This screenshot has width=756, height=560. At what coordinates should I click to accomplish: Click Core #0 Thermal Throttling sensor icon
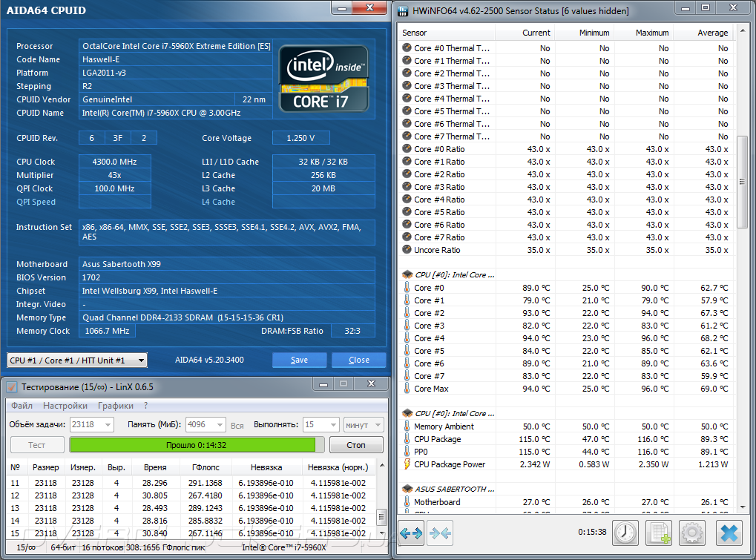coord(407,47)
